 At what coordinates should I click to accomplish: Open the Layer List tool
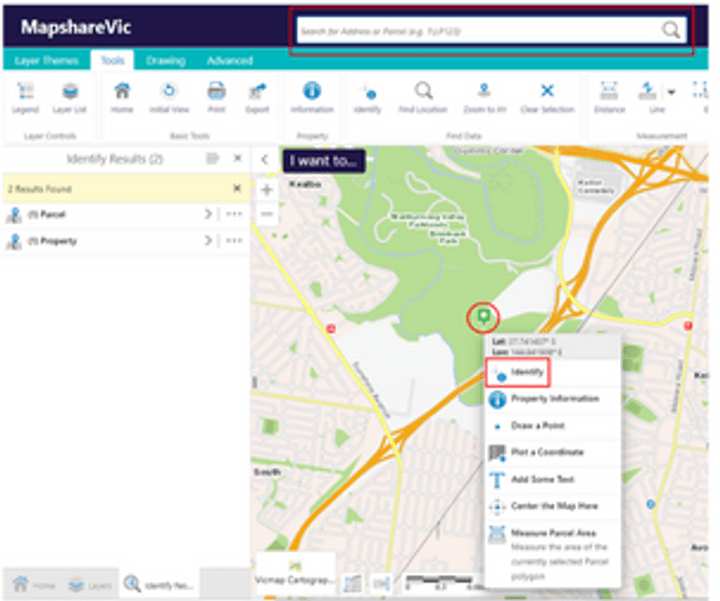(x=69, y=97)
